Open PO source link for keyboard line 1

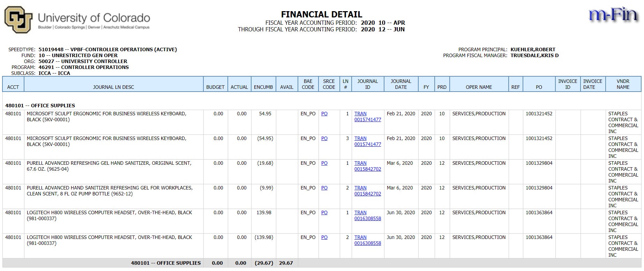(x=324, y=114)
